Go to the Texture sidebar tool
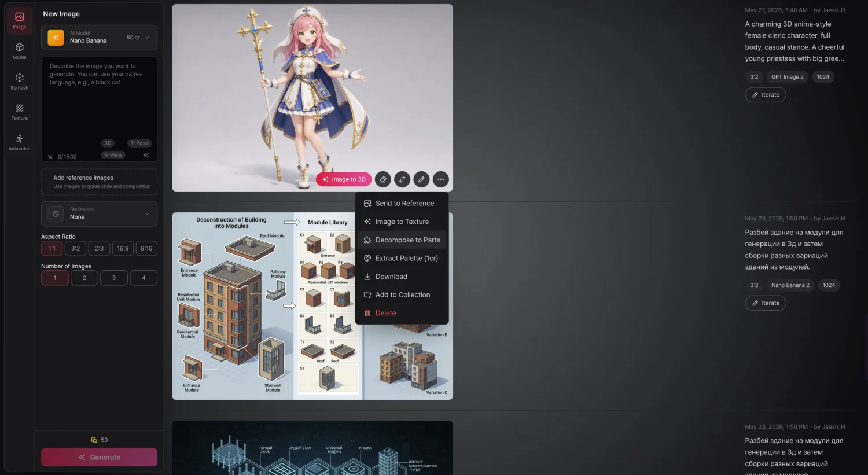The width and height of the screenshot is (868, 475). coord(19,112)
